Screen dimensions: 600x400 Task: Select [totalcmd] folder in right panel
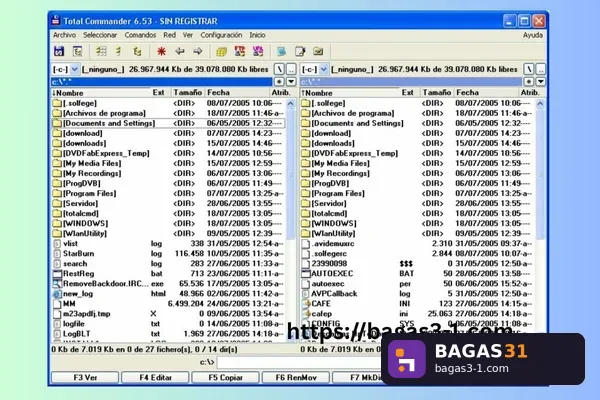417,214
